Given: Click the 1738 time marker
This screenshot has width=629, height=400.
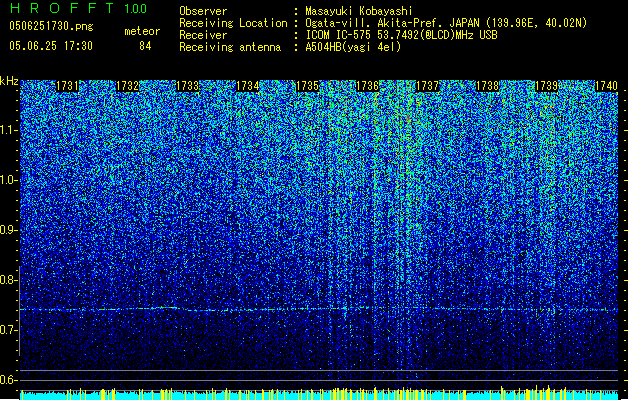Looking at the screenshot, I should [487, 86].
